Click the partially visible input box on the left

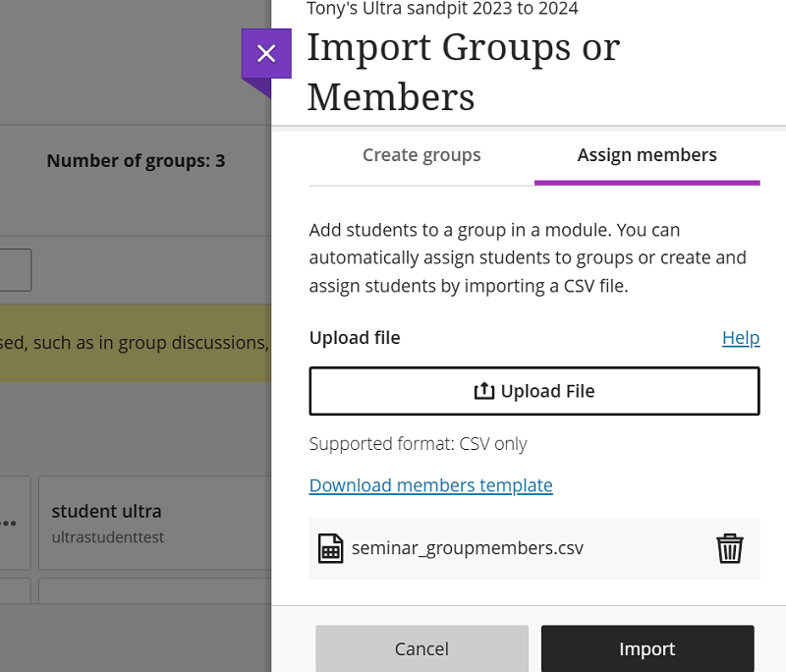coord(15,270)
